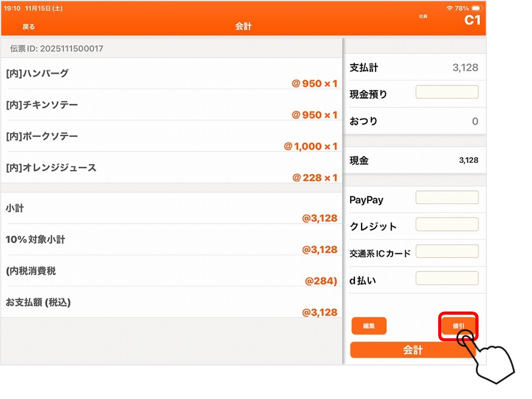This screenshot has height=399, width=532.
Task: Select the クレジット amount field
Action: tap(447, 224)
